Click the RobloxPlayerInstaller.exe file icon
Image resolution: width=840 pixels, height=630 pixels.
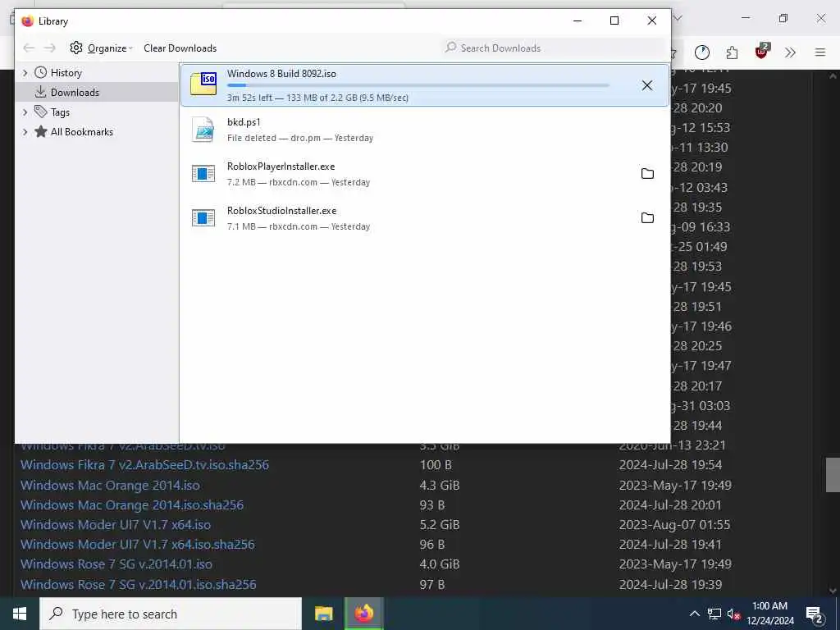click(x=203, y=174)
